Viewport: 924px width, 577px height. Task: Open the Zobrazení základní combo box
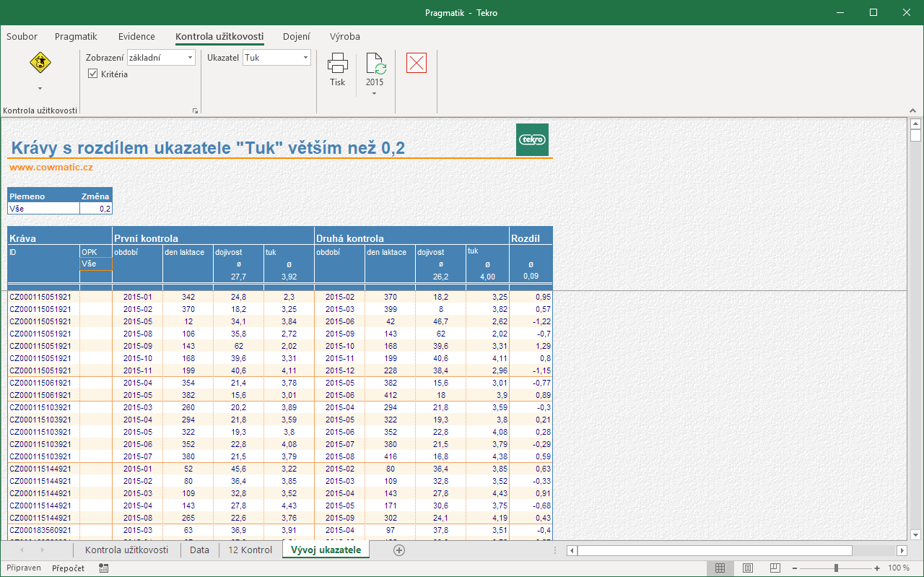coord(161,58)
